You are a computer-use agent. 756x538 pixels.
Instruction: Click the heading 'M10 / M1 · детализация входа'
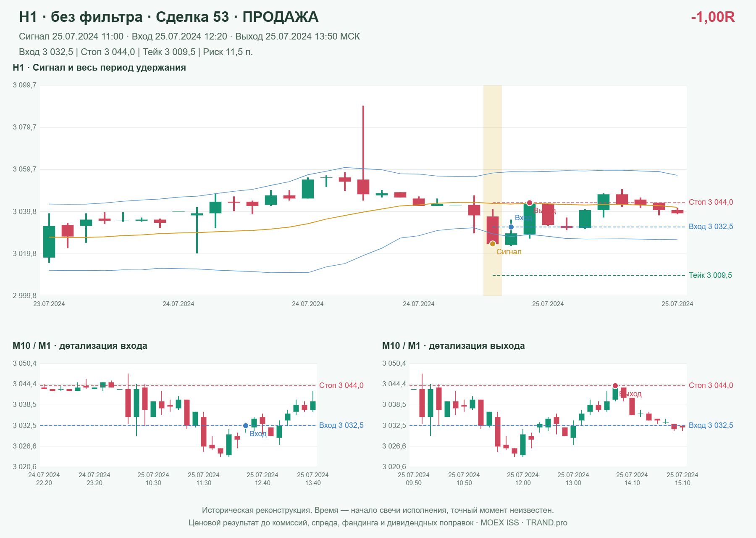(x=80, y=346)
